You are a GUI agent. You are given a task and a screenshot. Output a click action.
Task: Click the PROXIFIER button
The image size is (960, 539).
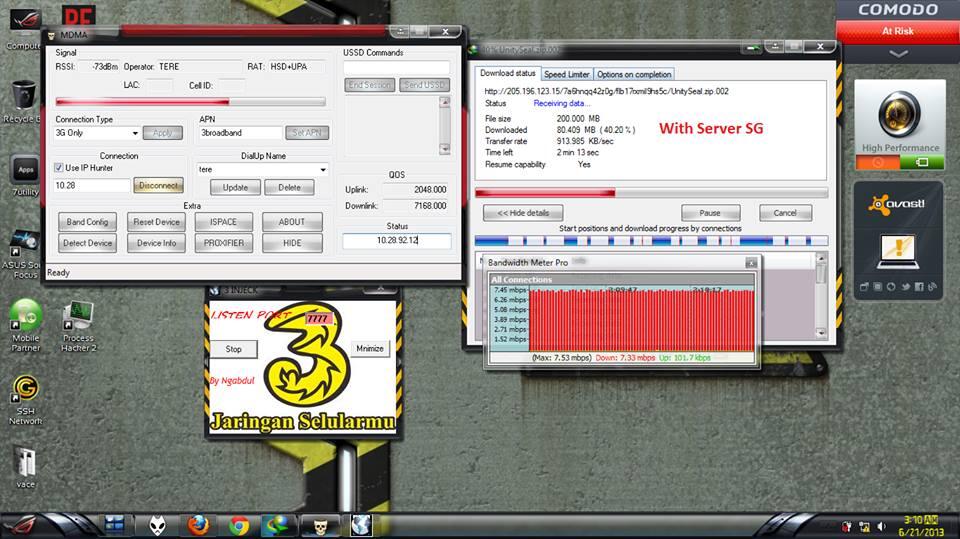point(223,243)
